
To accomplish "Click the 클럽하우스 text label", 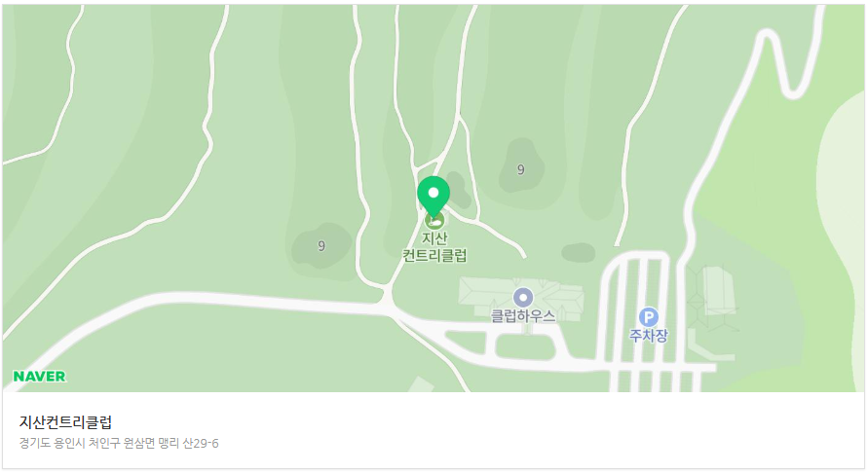I will [x=523, y=316].
